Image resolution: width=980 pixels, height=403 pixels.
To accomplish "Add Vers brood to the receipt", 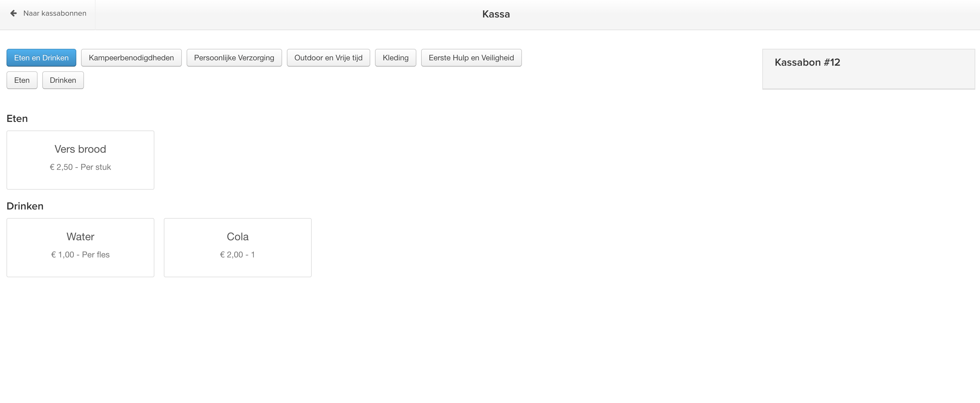I will click(x=80, y=160).
